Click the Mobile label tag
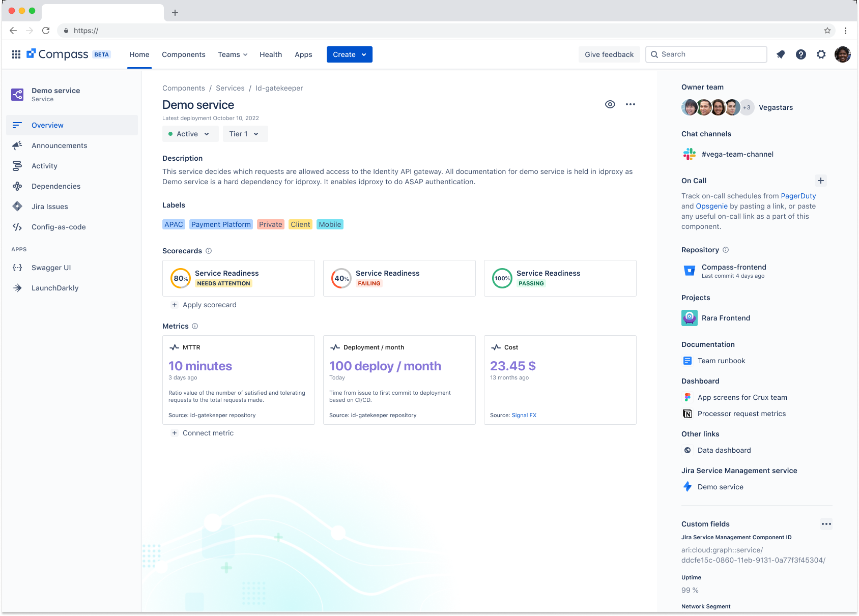The width and height of the screenshot is (859, 616). pyautogui.click(x=330, y=224)
